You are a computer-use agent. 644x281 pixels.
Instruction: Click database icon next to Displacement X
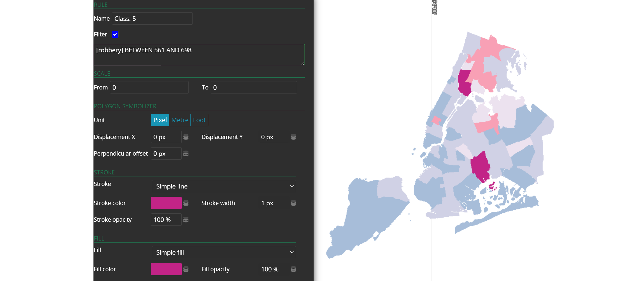(186, 137)
